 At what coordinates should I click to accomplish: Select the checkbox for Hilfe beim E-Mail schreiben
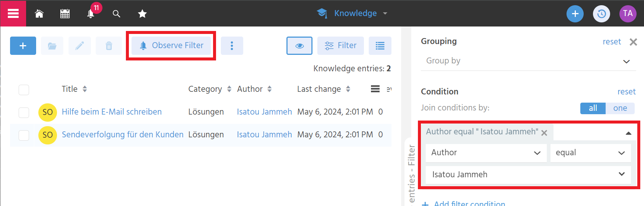[x=24, y=112]
